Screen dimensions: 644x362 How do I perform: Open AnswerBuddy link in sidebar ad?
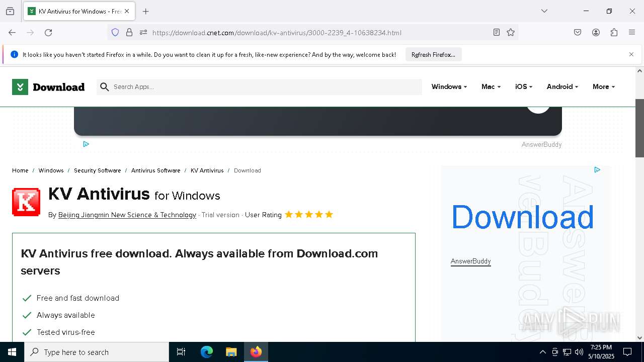(470, 261)
